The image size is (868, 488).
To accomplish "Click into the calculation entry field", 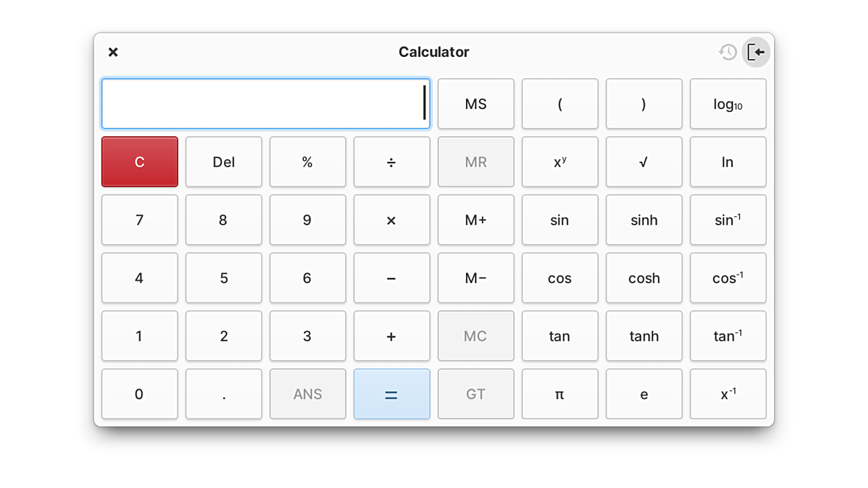I will [x=264, y=104].
